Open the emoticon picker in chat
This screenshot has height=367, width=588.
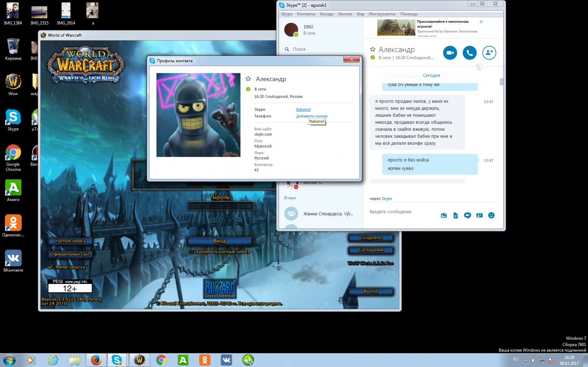pyautogui.click(x=491, y=216)
